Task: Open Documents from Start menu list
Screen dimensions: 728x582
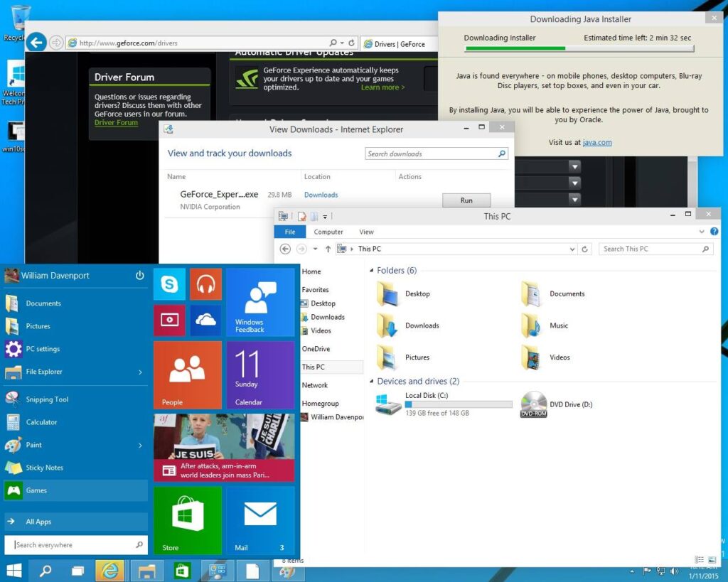Action: 74,303
